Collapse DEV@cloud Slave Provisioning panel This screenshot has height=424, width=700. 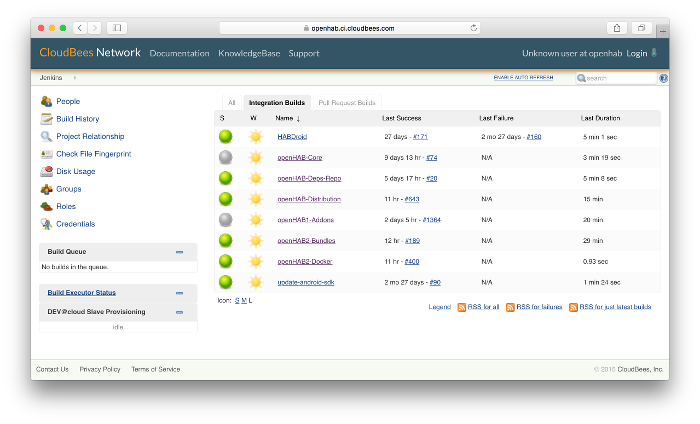point(179,311)
